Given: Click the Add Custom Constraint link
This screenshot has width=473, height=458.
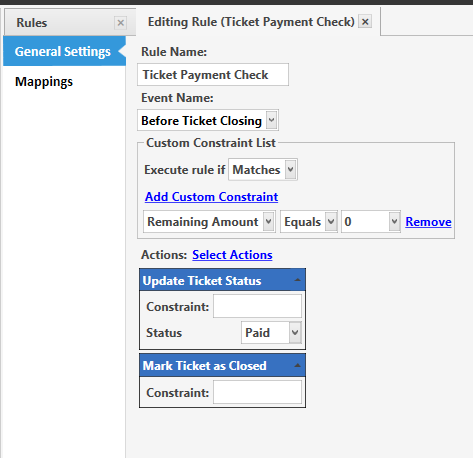Looking at the screenshot, I should 211,197.
